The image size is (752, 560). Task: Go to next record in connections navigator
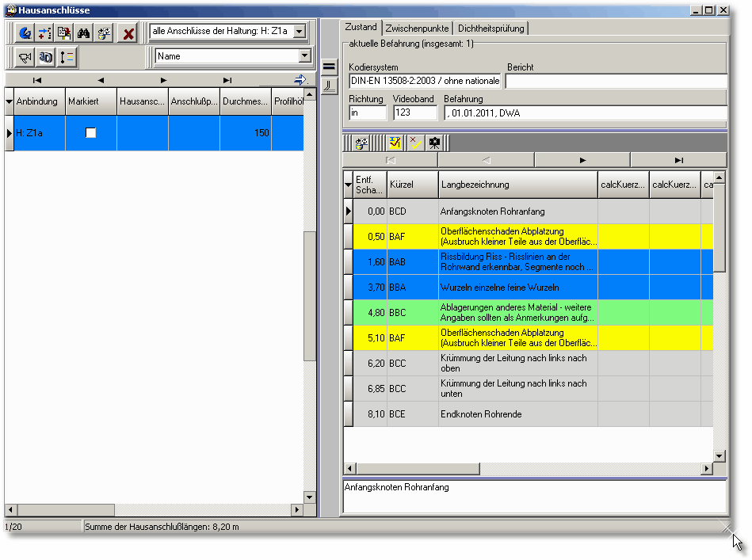tap(163, 80)
